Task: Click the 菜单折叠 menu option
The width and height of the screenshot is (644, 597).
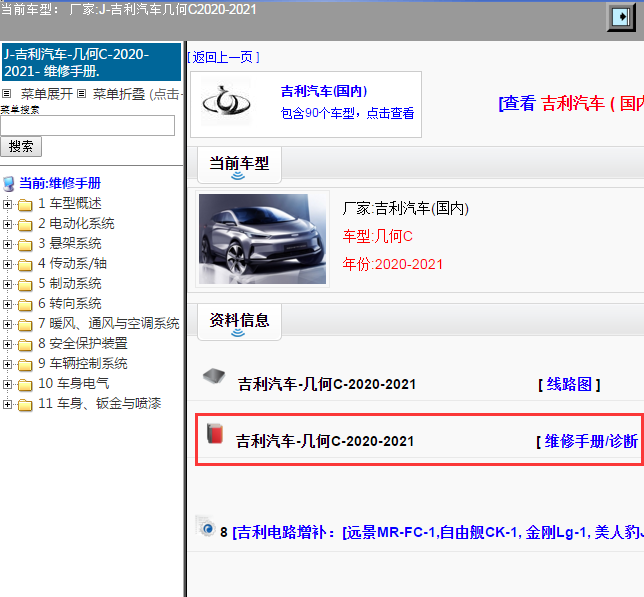Action: 119,94
